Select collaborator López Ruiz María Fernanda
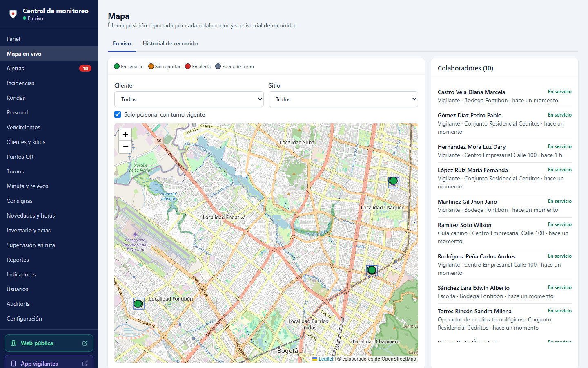Image resolution: width=588 pixels, height=368 pixels. (x=505, y=178)
